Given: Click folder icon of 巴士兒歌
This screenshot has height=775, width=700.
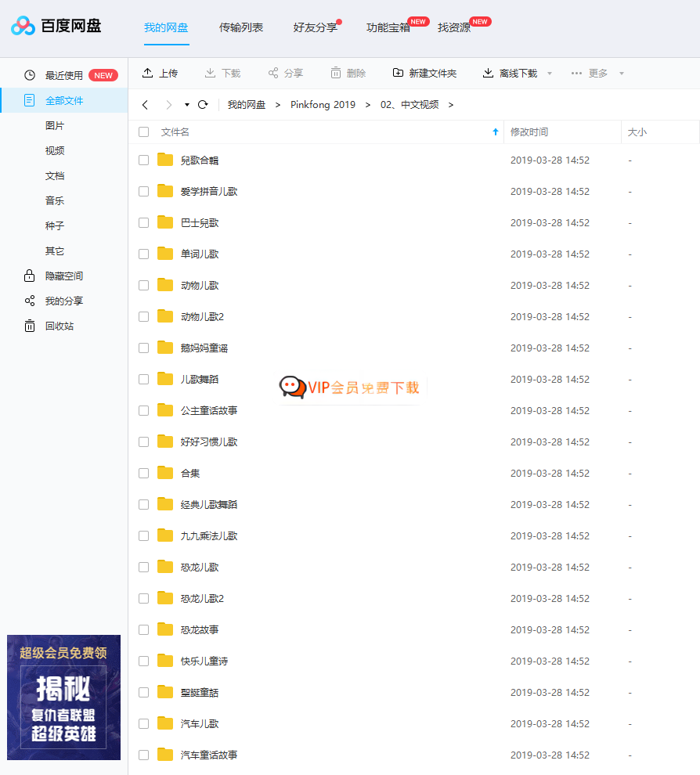Looking at the screenshot, I should pos(165,222).
